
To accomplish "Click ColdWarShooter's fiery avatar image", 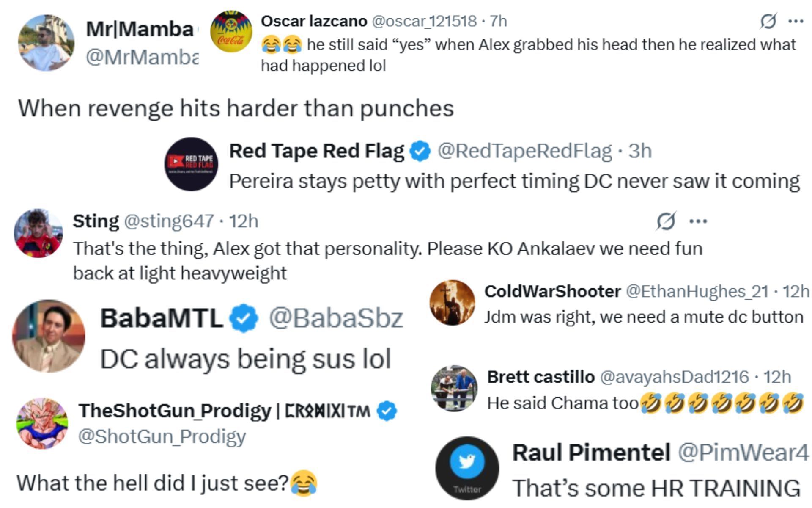I will pos(452,302).
